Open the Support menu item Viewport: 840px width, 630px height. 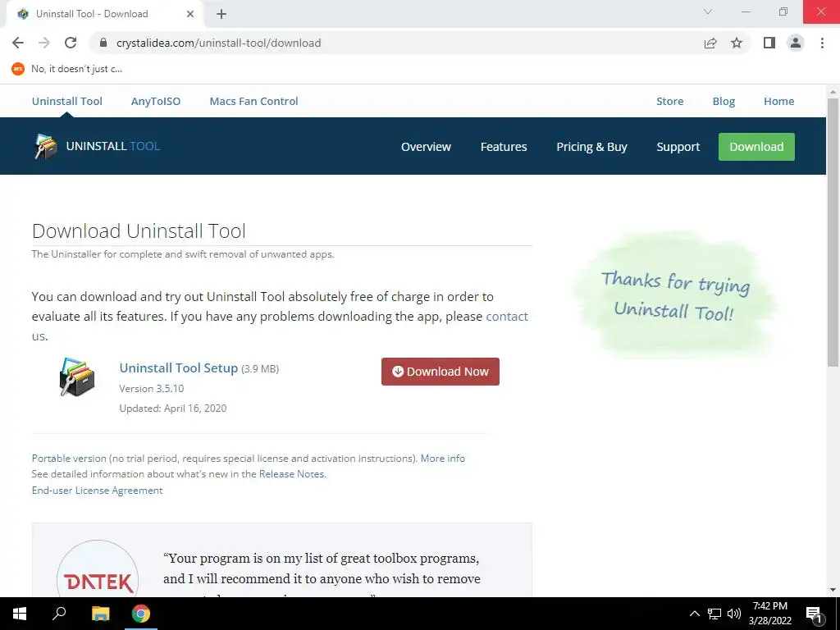coord(678,147)
